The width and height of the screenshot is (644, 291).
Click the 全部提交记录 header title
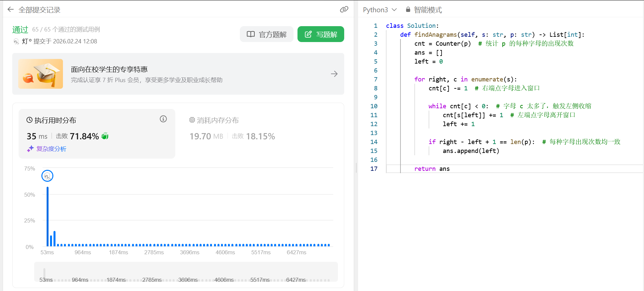click(x=39, y=10)
